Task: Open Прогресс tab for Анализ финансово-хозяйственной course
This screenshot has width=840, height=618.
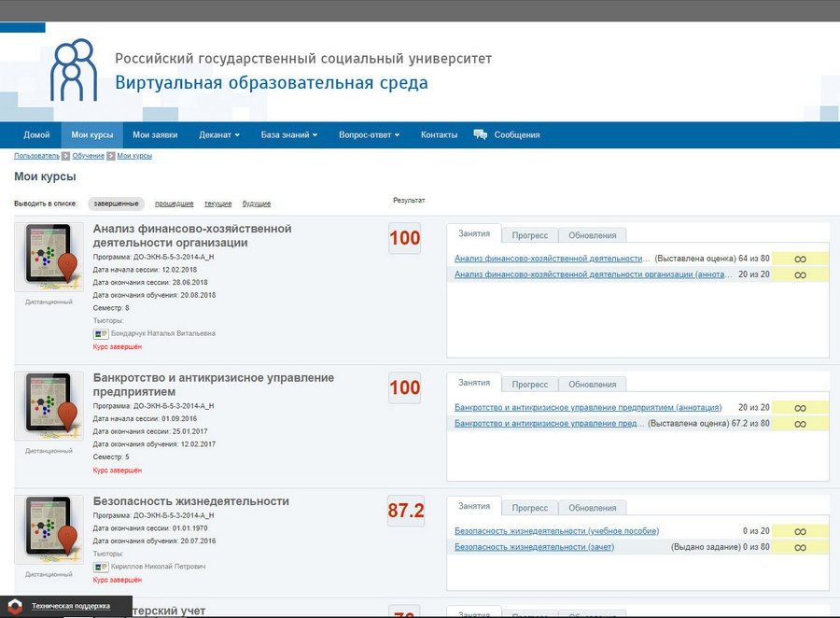Action: tap(529, 235)
